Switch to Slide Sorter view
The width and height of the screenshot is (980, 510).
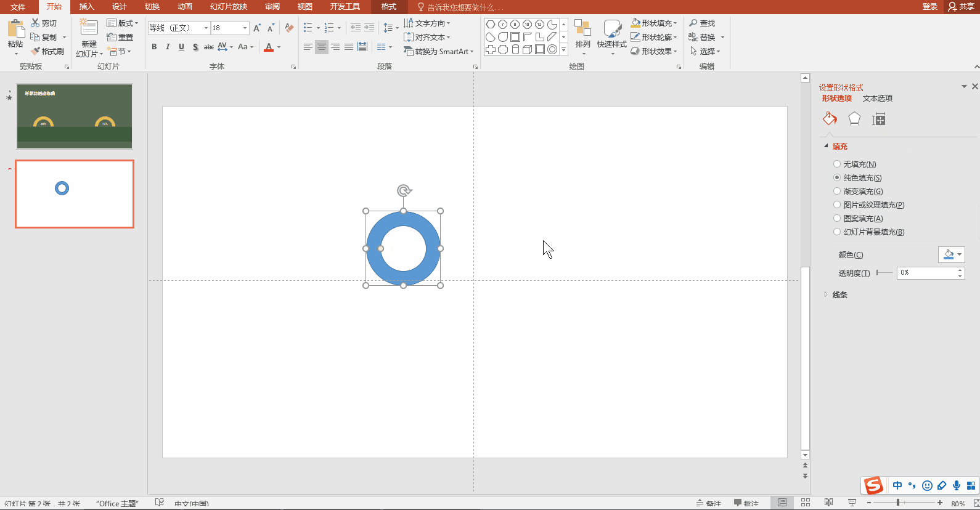806,503
